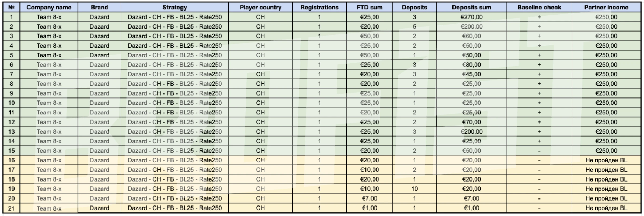Image resolution: width=644 pixels, height=216 pixels.
Task: Click row 21 'Не пройден BL' cell
Action: [x=606, y=208]
